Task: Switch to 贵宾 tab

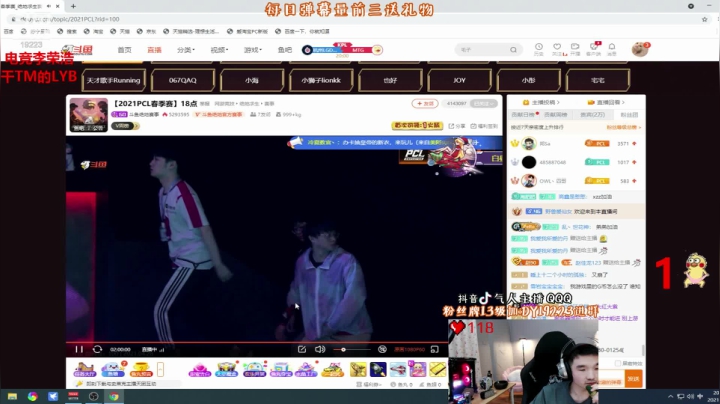Action: click(x=593, y=114)
